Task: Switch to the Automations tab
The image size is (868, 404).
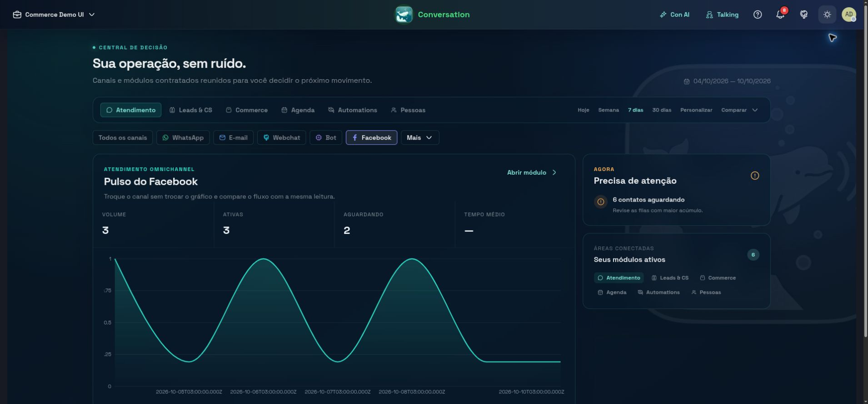Action: [x=353, y=110]
